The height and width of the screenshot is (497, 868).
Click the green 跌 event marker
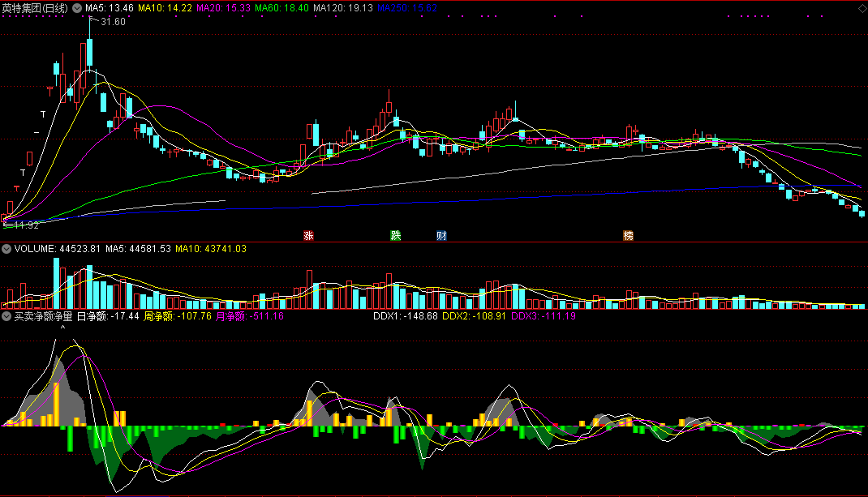coord(395,236)
